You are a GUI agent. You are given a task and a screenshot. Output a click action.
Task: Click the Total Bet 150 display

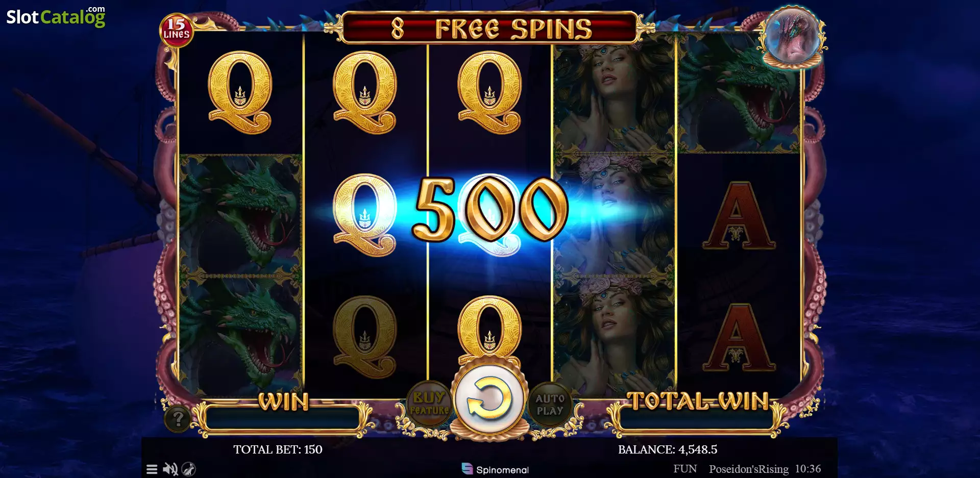278,449
